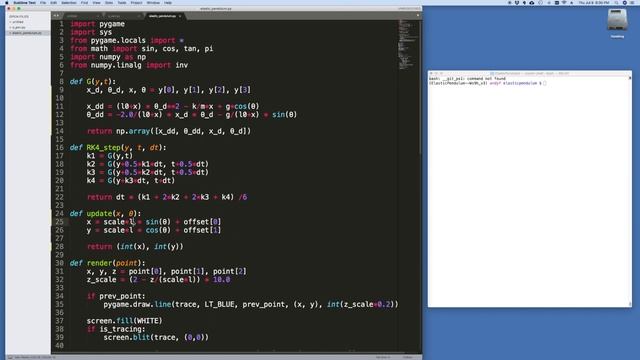Click the Terminal command prompt line

[x=487, y=83]
